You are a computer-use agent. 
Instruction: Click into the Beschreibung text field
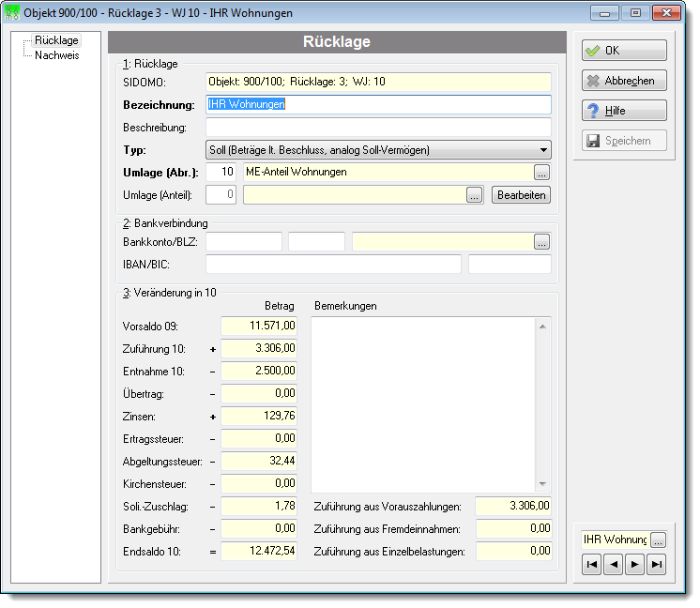click(x=378, y=128)
